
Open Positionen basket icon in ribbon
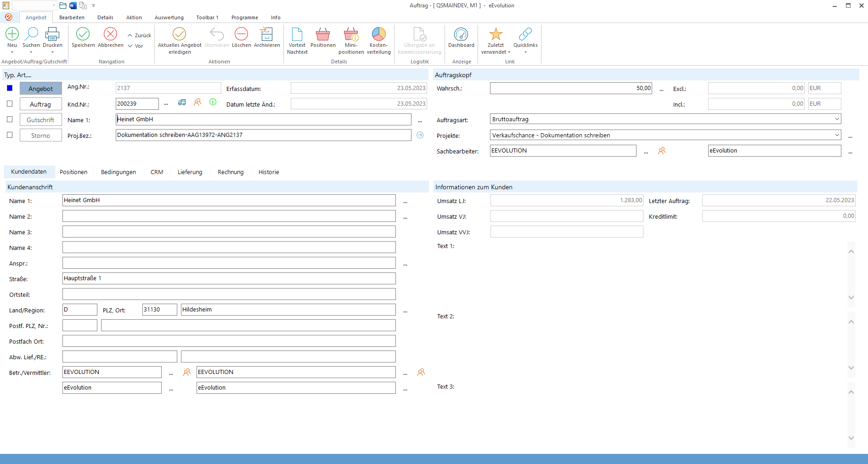click(323, 34)
